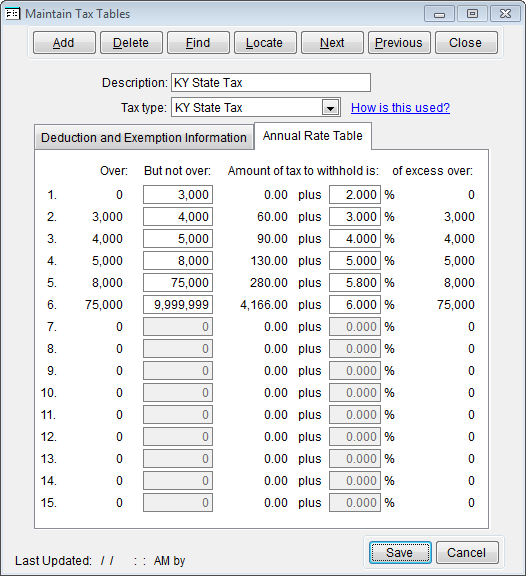Click the 'Last Updated:' label
Screen dimensions: 526x576
(53, 561)
